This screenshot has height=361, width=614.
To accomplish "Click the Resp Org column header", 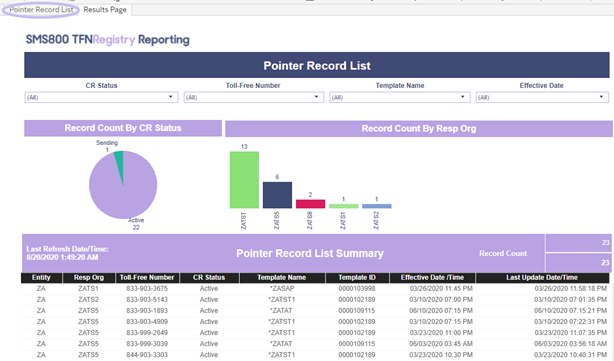I will (x=89, y=278).
